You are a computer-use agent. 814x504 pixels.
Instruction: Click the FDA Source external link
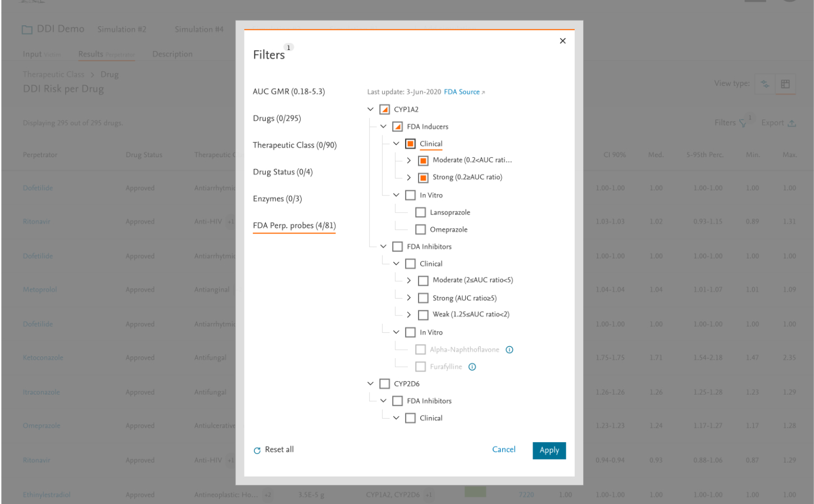[464, 92]
